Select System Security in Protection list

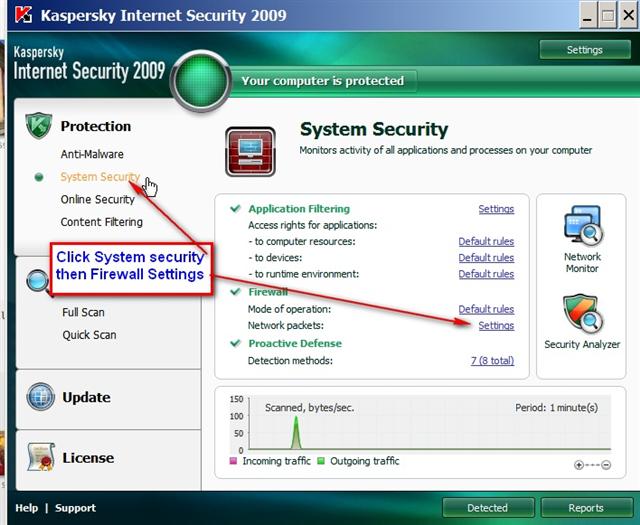tap(100, 177)
